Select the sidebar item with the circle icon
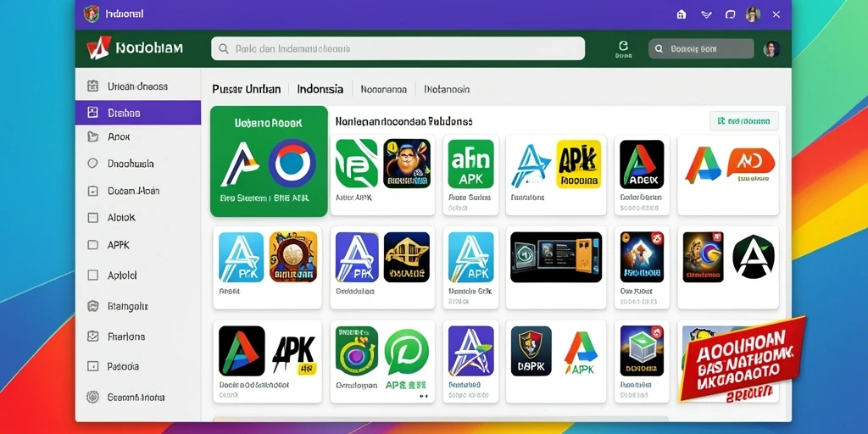The image size is (868, 434). (138, 164)
